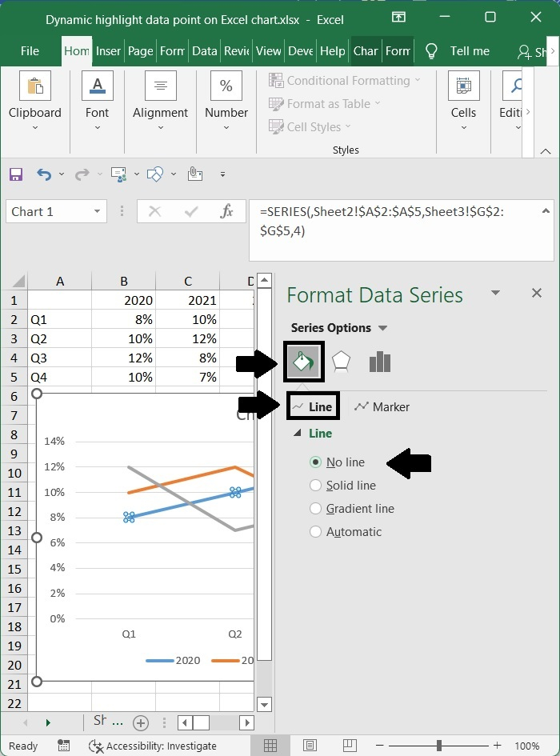Go to next sheet tab arrow
The image size is (560, 756).
[48, 722]
